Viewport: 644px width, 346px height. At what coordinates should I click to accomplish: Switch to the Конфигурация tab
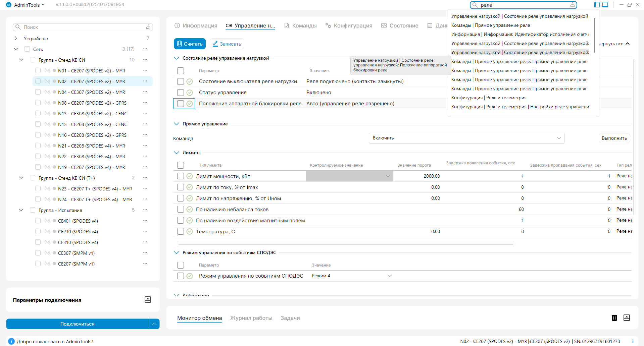(349, 26)
